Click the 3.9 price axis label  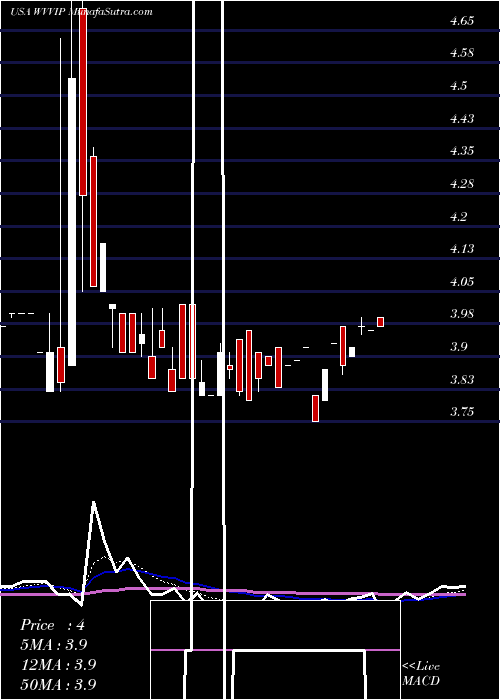pos(458,347)
